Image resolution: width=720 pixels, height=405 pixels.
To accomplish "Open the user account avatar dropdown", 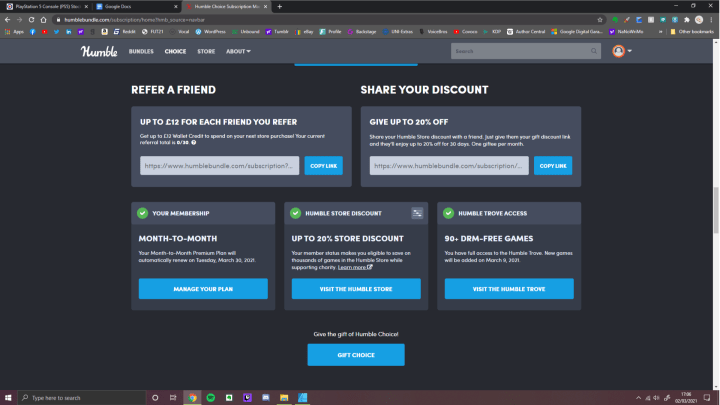I will point(622,51).
